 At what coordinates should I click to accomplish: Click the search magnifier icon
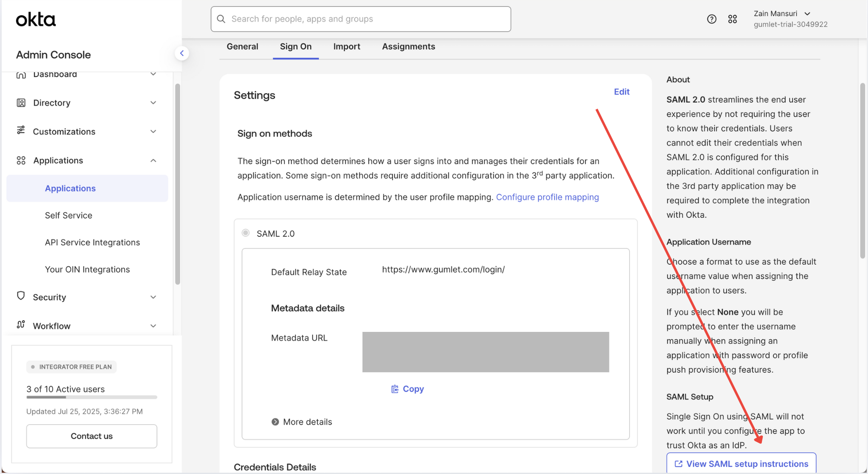coord(221,19)
